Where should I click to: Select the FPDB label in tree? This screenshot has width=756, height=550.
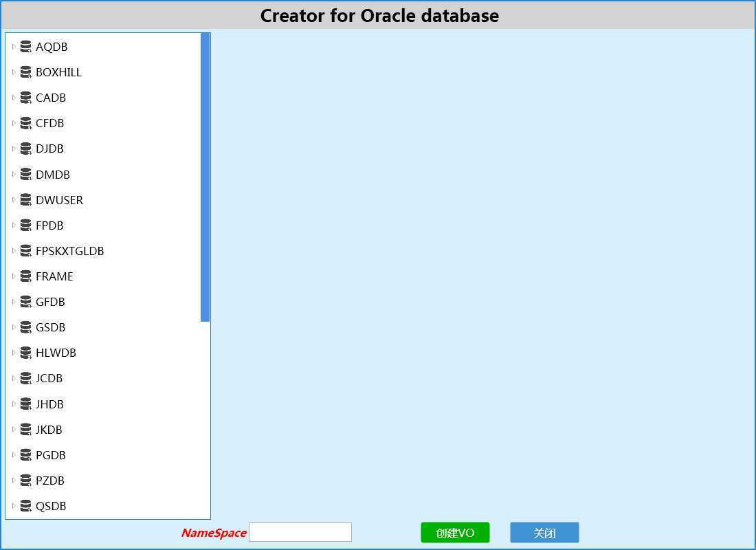point(49,225)
